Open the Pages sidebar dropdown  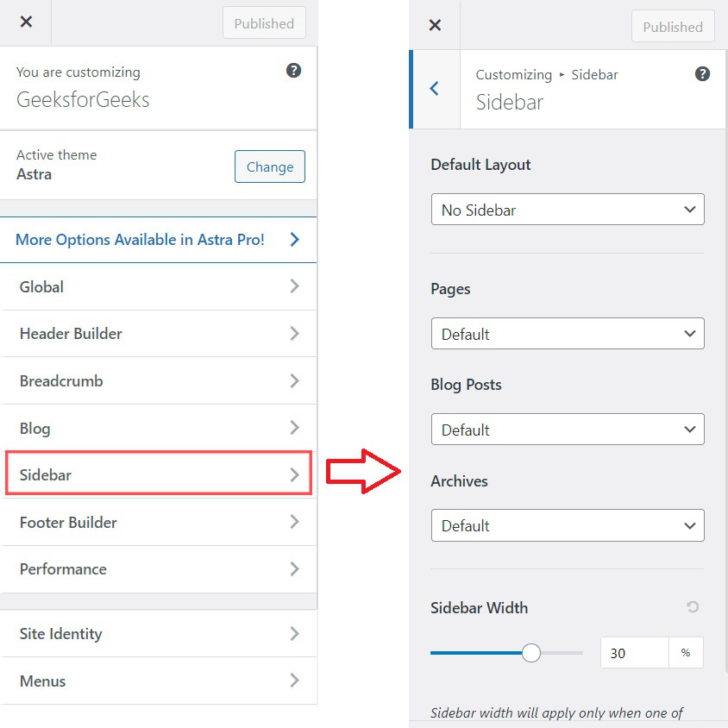567,334
